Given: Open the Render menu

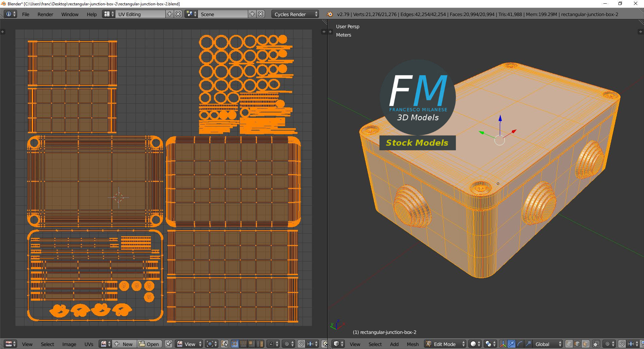Looking at the screenshot, I should pyautogui.click(x=45, y=14).
